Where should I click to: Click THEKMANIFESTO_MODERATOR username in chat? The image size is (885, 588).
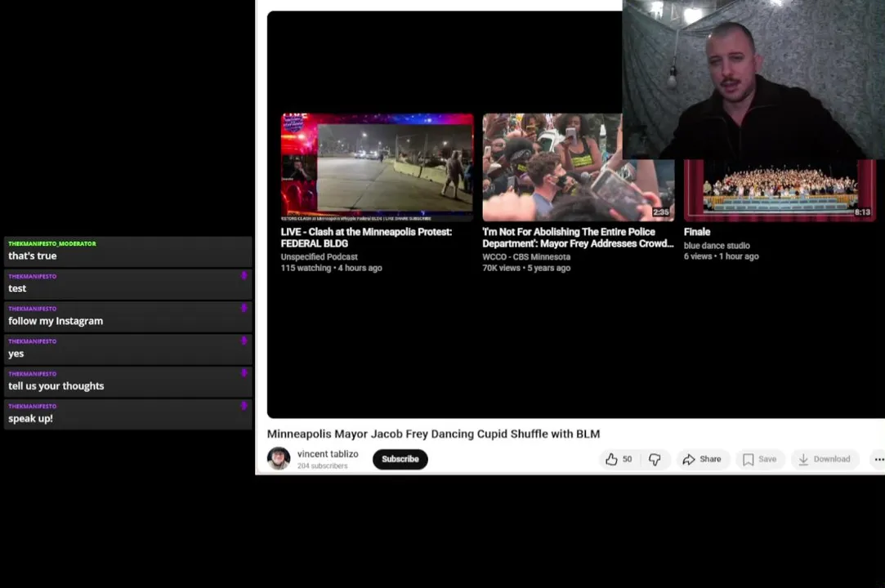(x=52, y=244)
